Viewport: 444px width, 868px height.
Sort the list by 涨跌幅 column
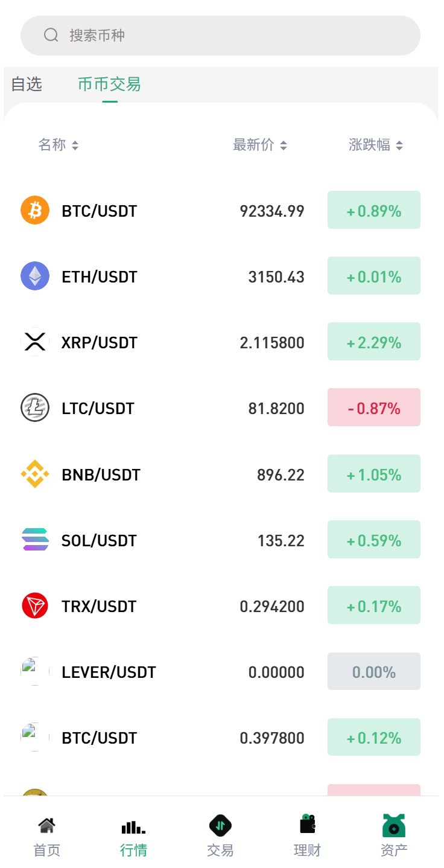tap(375, 145)
